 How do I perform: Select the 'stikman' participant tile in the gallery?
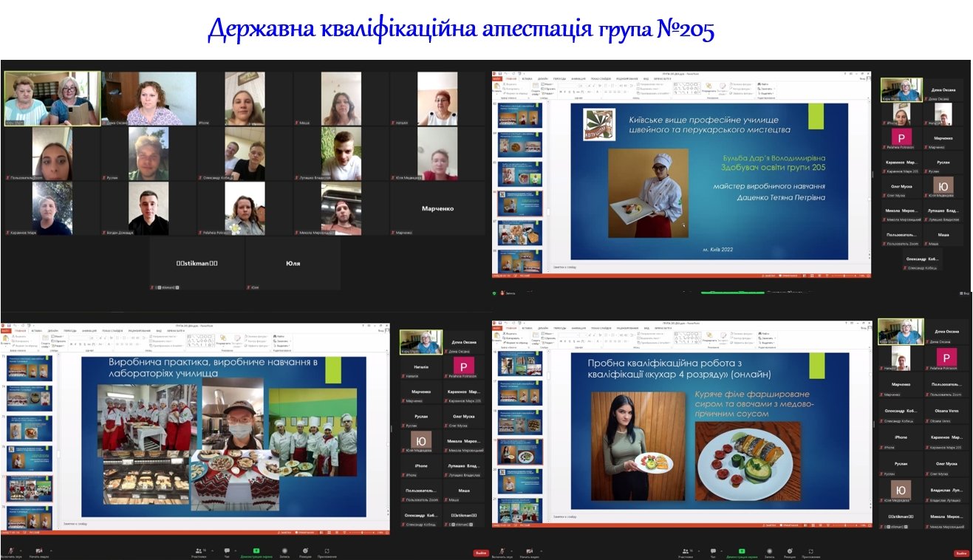pos(197,263)
